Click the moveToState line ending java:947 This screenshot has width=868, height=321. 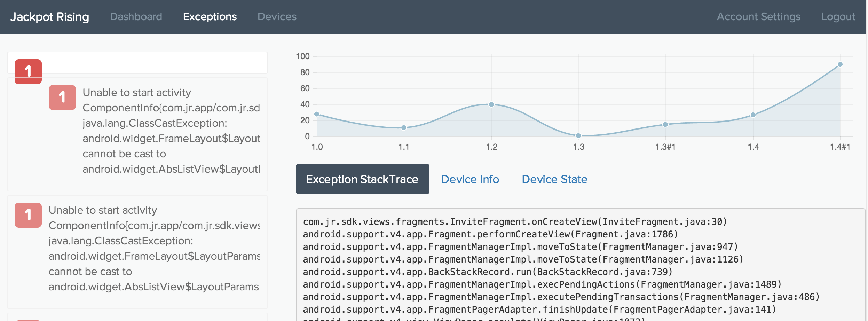tap(521, 247)
